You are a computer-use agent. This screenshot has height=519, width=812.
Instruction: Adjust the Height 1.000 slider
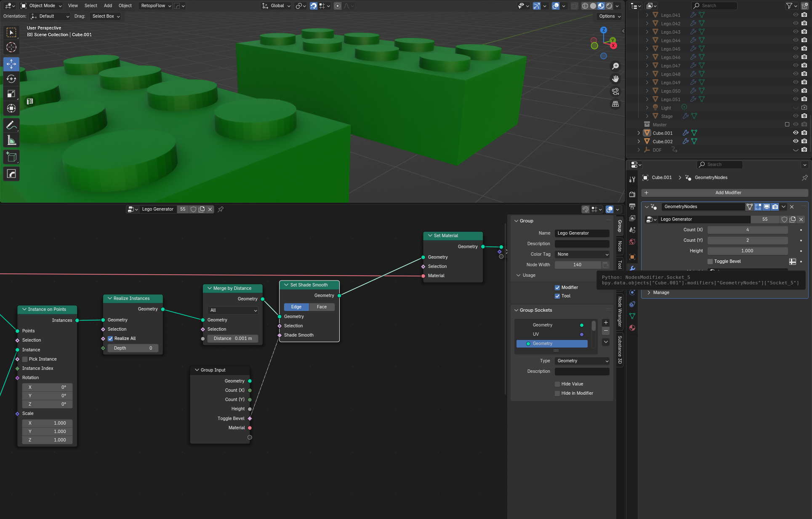coord(748,251)
